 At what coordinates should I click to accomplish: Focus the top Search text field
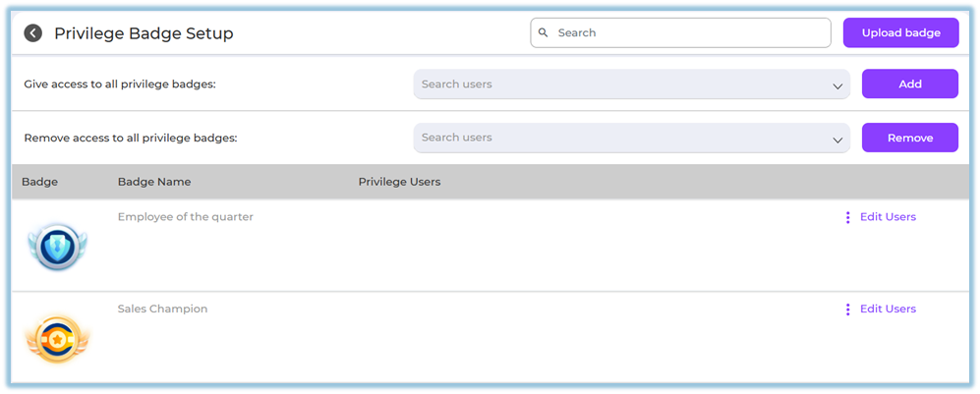click(x=688, y=32)
